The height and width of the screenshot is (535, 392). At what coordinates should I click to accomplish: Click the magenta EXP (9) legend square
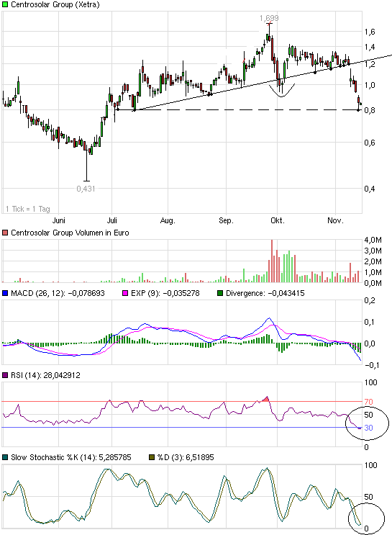pyautogui.click(x=125, y=293)
